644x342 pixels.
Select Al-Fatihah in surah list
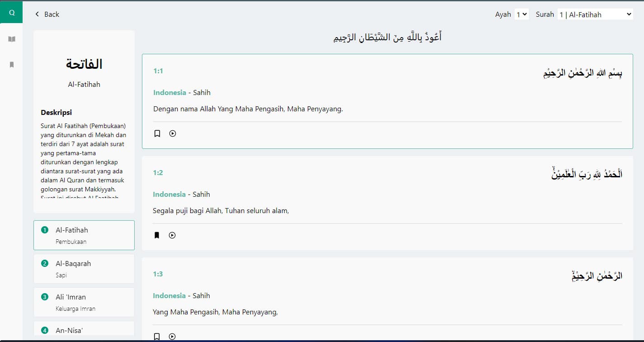(84, 235)
